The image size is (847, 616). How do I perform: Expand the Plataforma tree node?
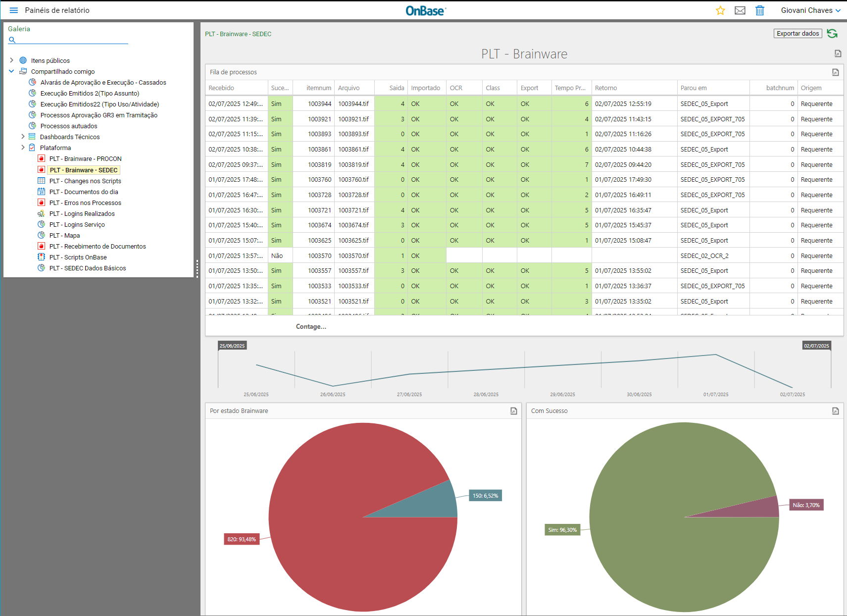(23, 147)
